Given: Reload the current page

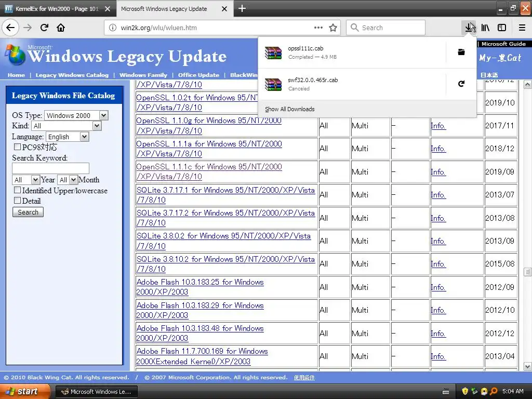Looking at the screenshot, I should pyautogui.click(x=45, y=28).
